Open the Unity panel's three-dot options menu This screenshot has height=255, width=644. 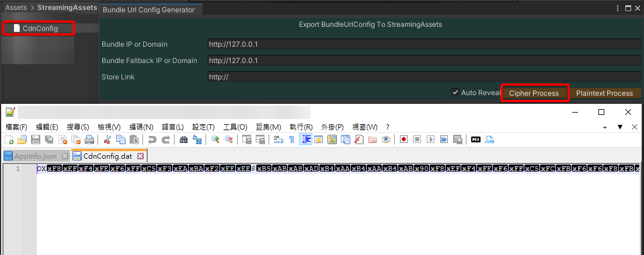click(x=618, y=8)
